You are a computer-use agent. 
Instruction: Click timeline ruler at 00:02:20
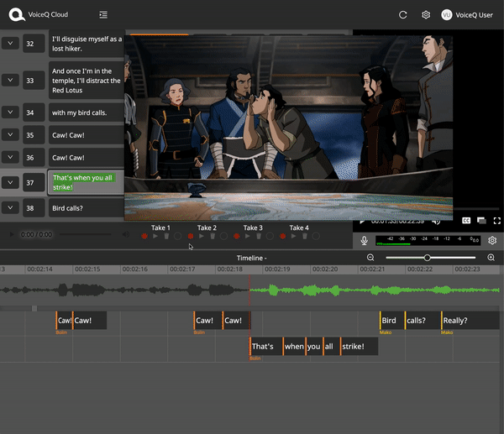click(325, 269)
